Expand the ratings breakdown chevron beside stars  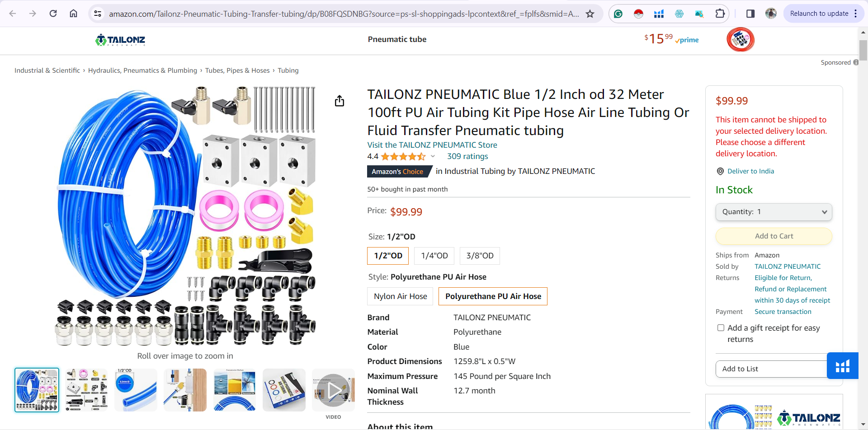point(433,156)
